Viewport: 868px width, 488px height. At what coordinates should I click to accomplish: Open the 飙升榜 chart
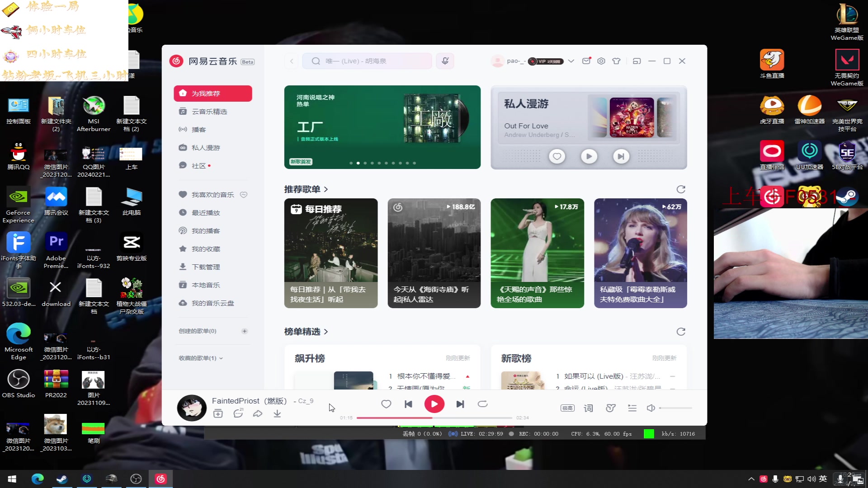coord(310,358)
